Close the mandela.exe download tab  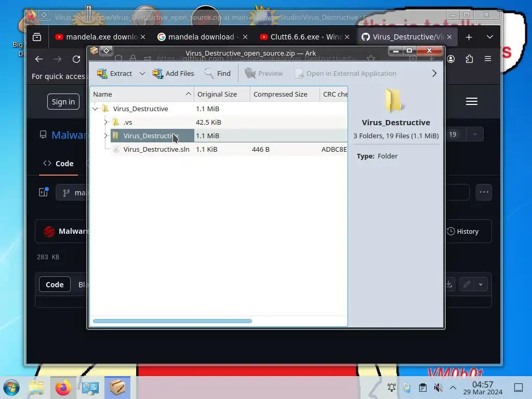(143, 37)
